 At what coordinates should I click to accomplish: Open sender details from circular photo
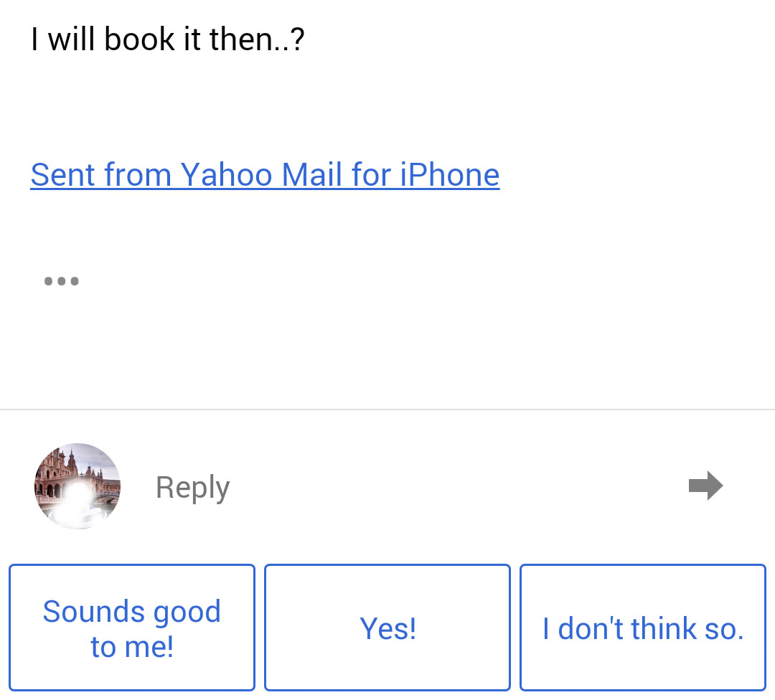[77, 486]
